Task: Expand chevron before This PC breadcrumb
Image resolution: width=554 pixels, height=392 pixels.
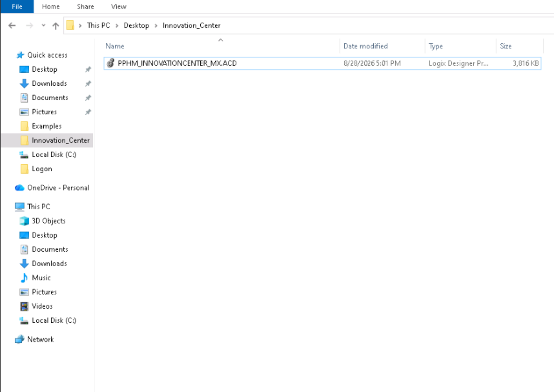Action: tap(80, 25)
